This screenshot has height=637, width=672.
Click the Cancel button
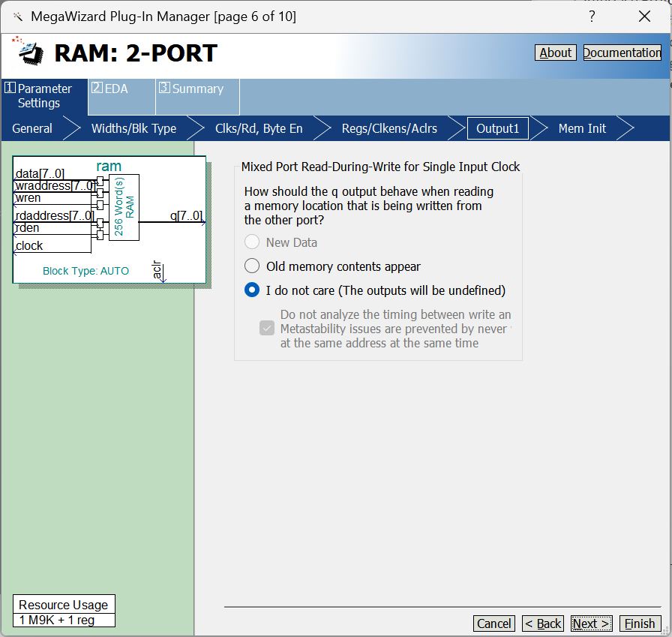pyautogui.click(x=494, y=623)
